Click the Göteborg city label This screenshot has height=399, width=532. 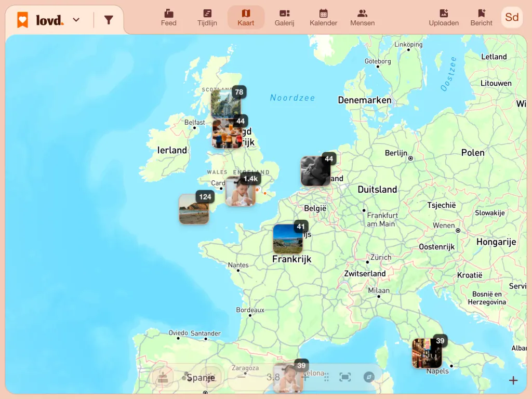coord(378,61)
